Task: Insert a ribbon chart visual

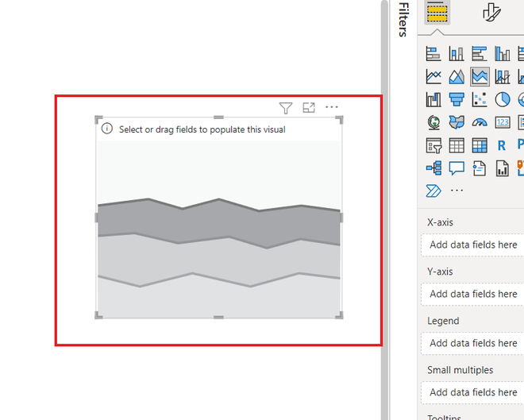Action: click(x=433, y=99)
